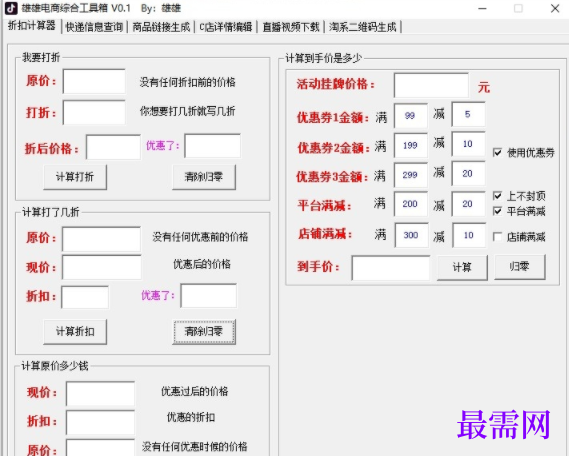
Task: Edit 平台满减 threshold field showing 200
Action: [x=411, y=204]
